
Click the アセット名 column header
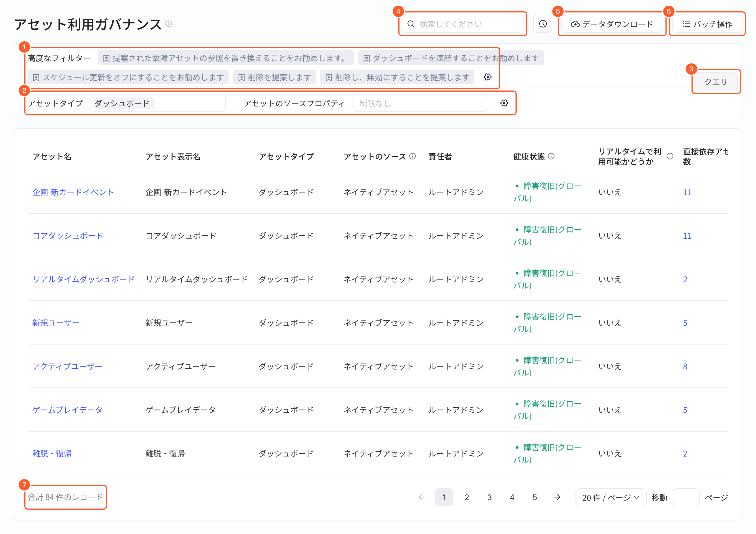point(52,156)
